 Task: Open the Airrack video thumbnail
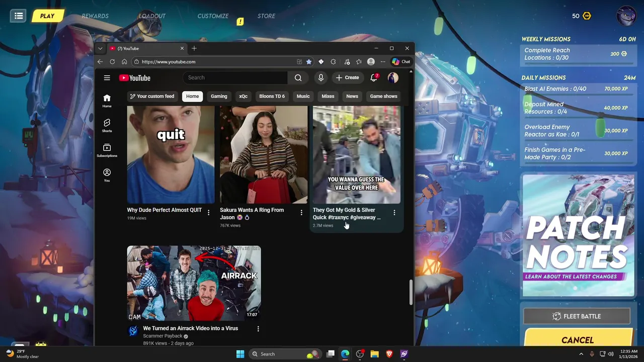pyautogui.click(x=194, y=283)
